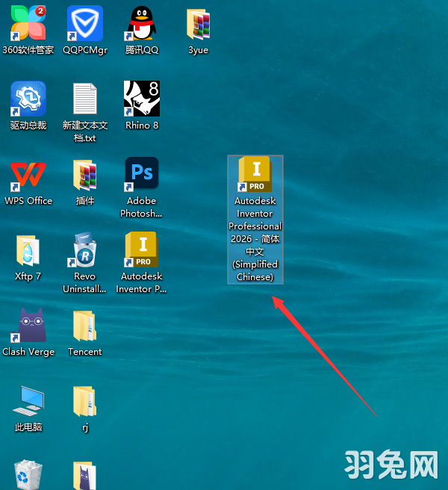
Task: Click the Rhino 8 shortcut icon
Action: 142,99
